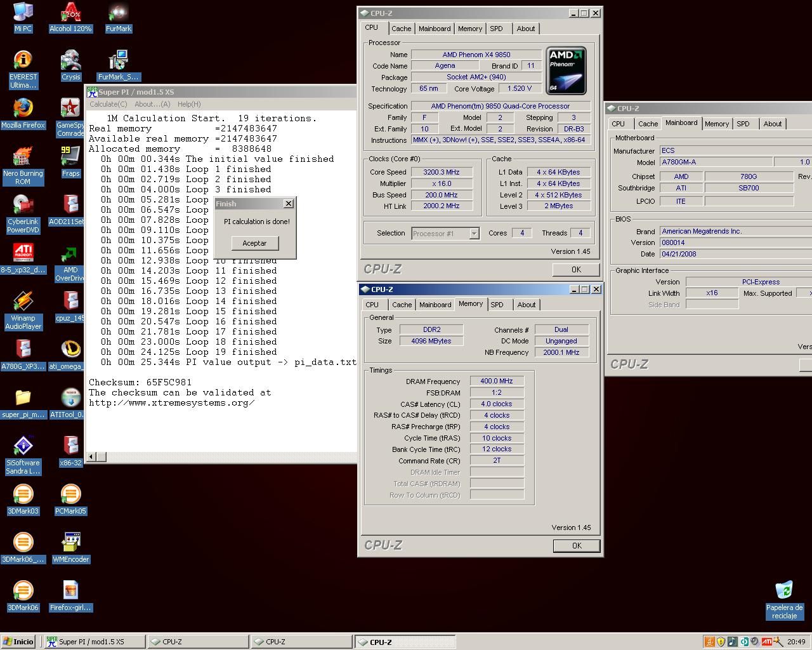Launch SiSoftware Sandra desktop icon
This screenshot has height=650, width=812.
pos(23,455)
